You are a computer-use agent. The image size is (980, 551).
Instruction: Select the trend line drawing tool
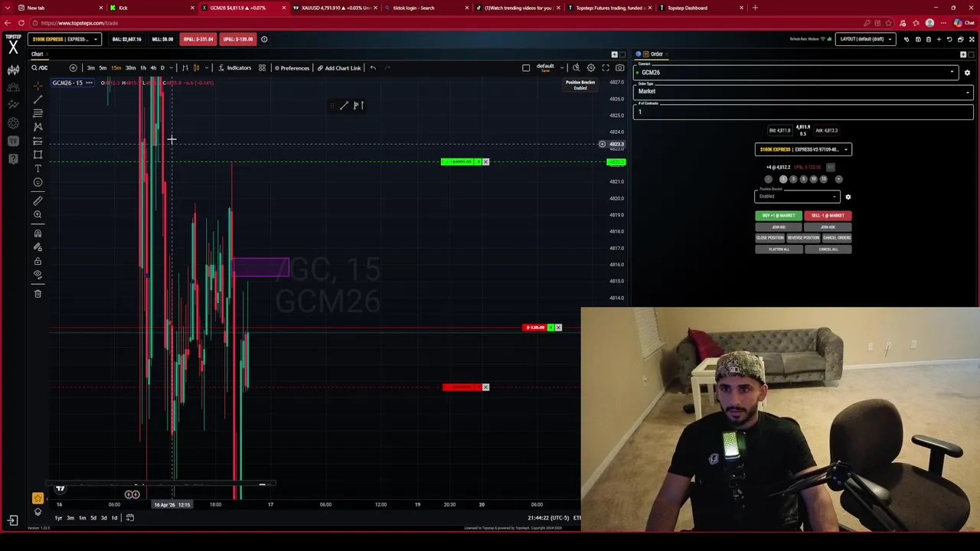(38, 99)
